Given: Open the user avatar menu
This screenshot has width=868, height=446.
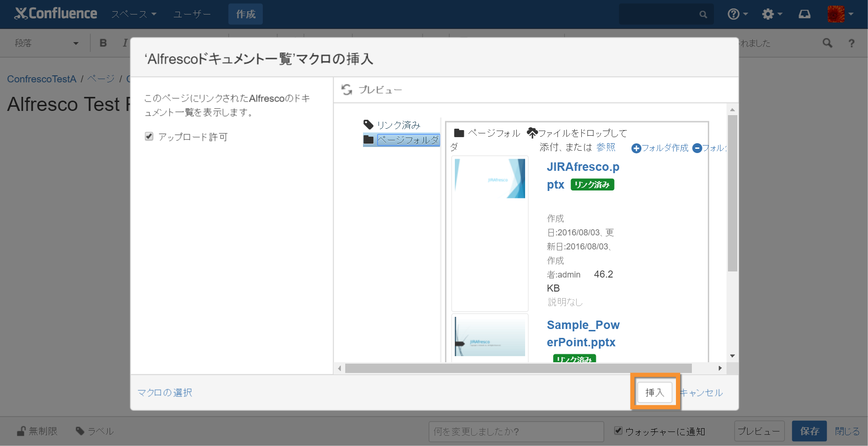Looking at the screenshot, I should tap(840, 14).
